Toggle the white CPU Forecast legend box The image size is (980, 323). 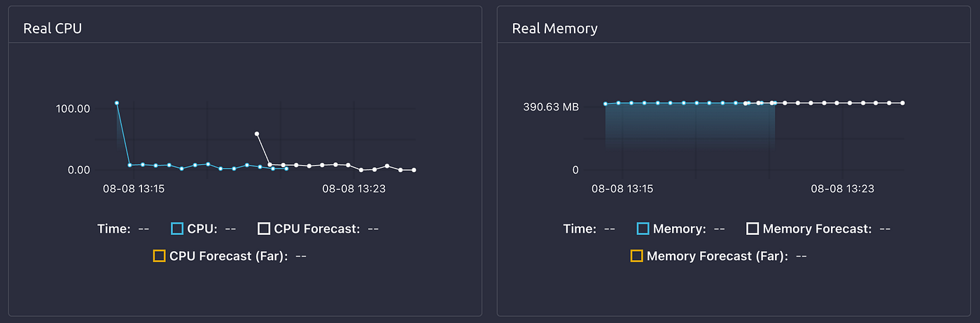[x=264, y=229]
